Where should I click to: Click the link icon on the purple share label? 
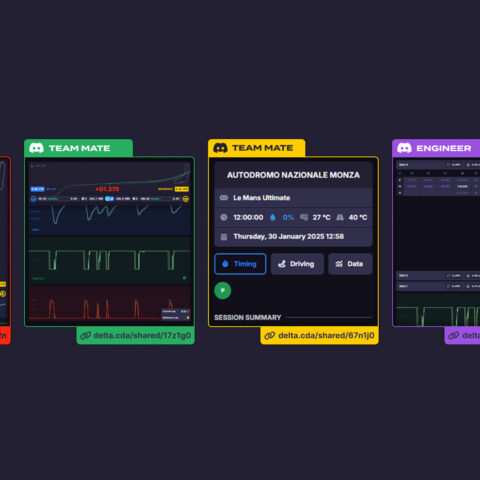pos(454,335)
